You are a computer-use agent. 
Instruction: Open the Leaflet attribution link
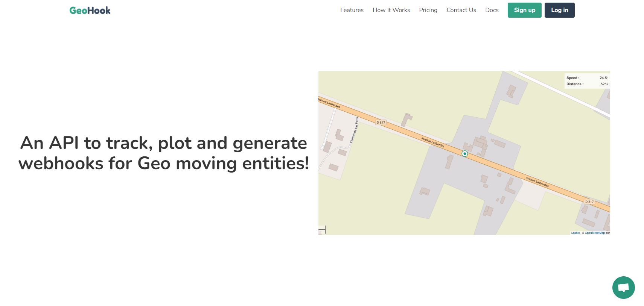[575, 233]
